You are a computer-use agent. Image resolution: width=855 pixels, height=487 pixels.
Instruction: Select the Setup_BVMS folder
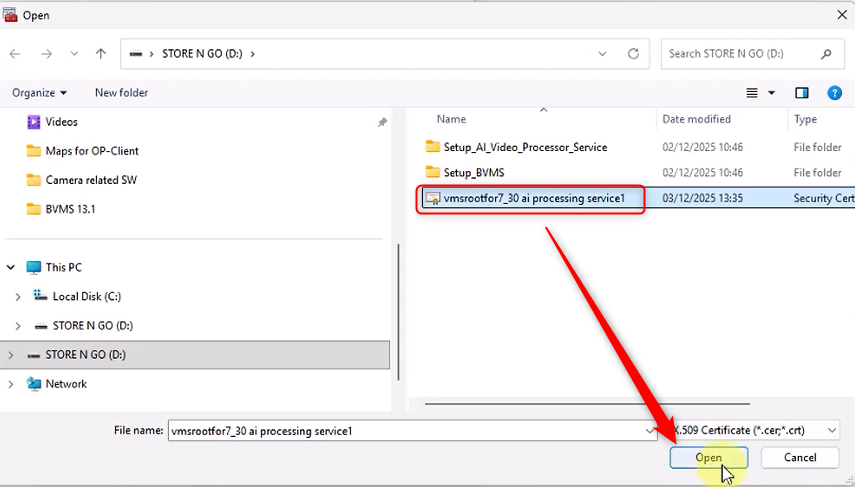tap(474, 173)
